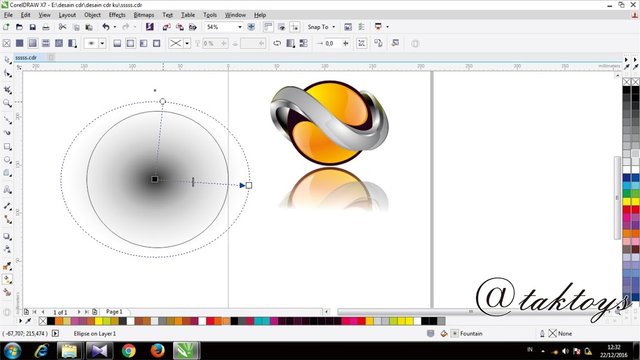
Task: Toggle Show guidelines button
Action: pos(294,27)
